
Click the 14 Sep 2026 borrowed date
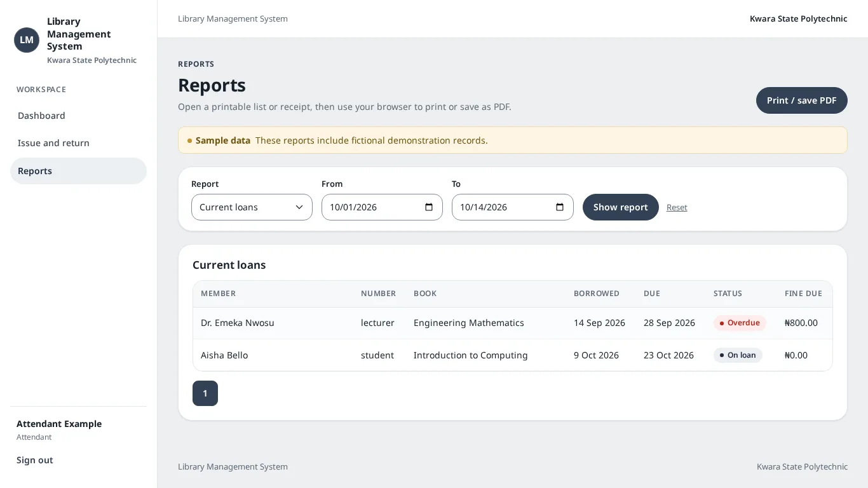599,323
